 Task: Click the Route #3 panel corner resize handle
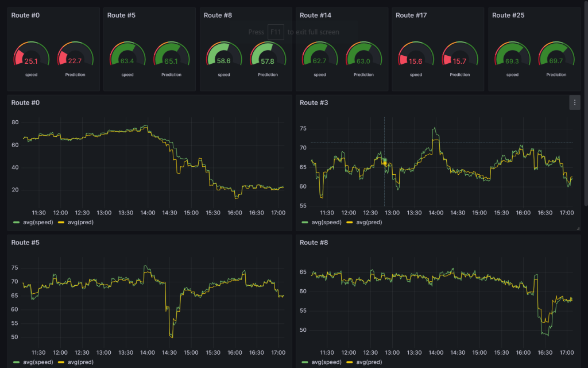(578, 228)
